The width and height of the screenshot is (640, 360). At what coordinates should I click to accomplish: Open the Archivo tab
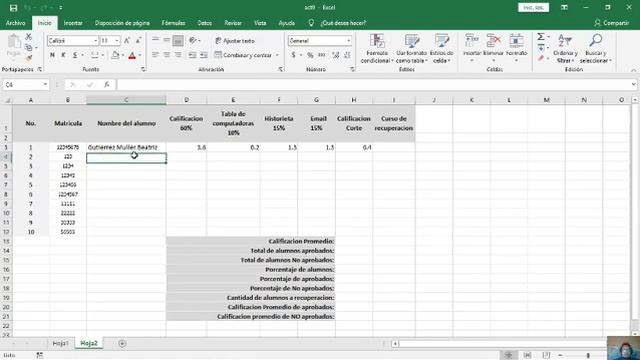pyautogui.click(x=16, y=23)
